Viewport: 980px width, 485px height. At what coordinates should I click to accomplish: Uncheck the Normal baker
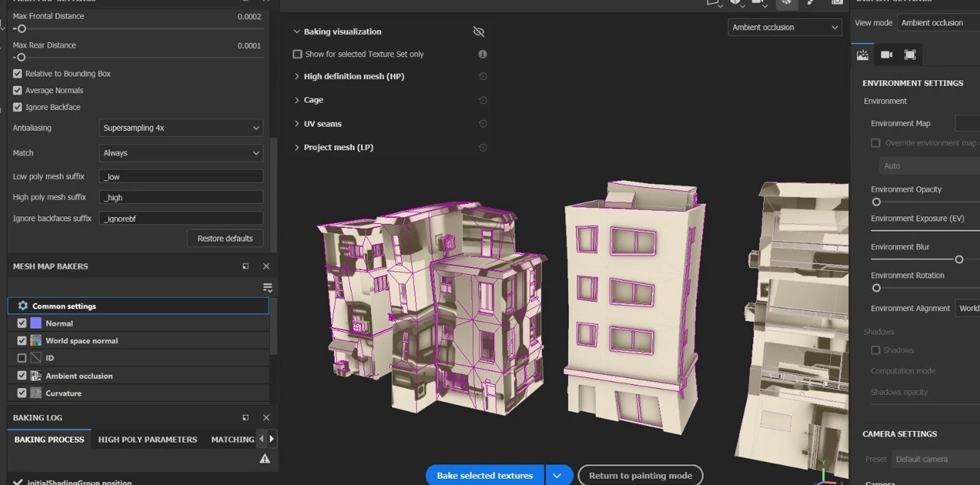pos(22,323)
